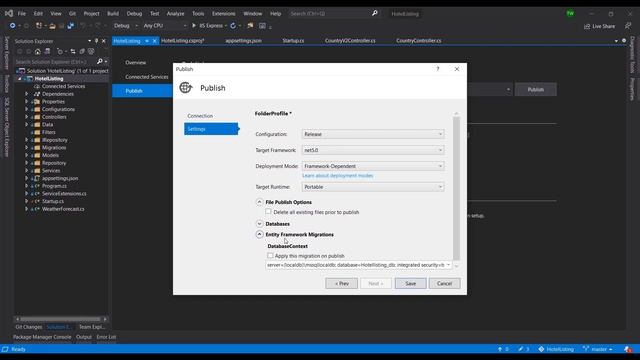Pin the Solution Explorer panel
This screenshot has height=360, width=640.
click(x=96, y=41)
